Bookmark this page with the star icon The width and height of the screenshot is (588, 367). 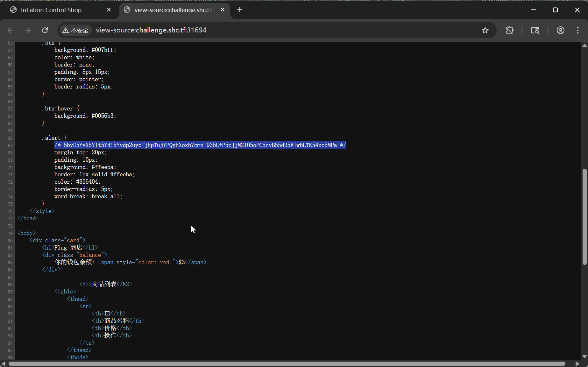click(x=485, y=30)
